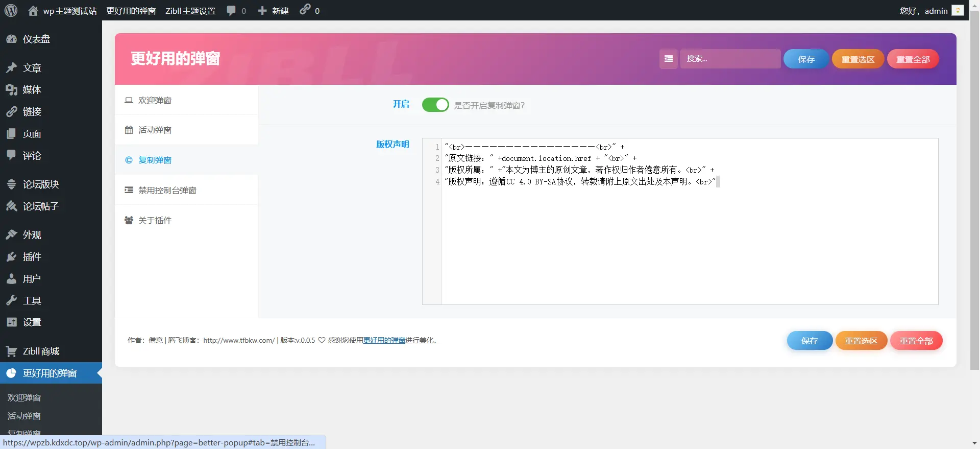This screenshot has width=980, height=449.
Task: Open 用户 user icon in sidebar
Action: (11, 279)
